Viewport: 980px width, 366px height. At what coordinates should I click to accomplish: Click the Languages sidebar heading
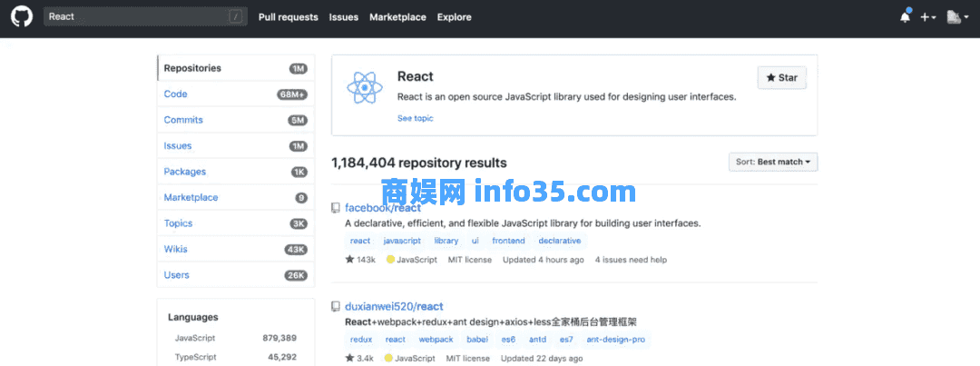193,317
